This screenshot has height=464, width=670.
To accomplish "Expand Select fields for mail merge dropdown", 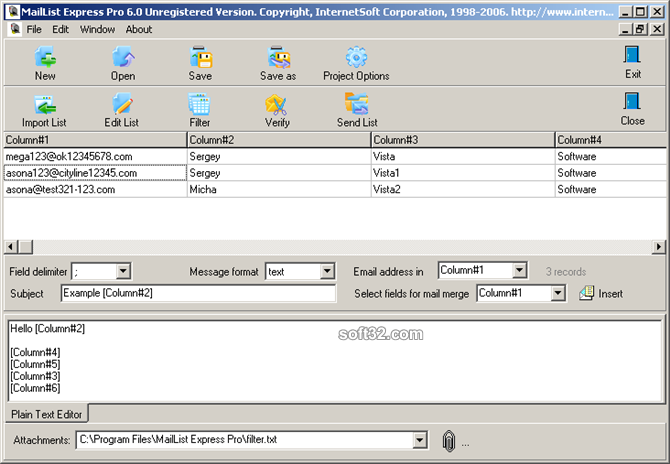I will [x=558, y=293].
